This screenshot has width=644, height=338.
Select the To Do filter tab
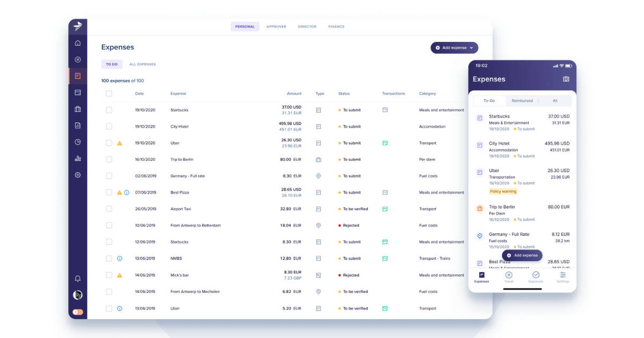112,64
